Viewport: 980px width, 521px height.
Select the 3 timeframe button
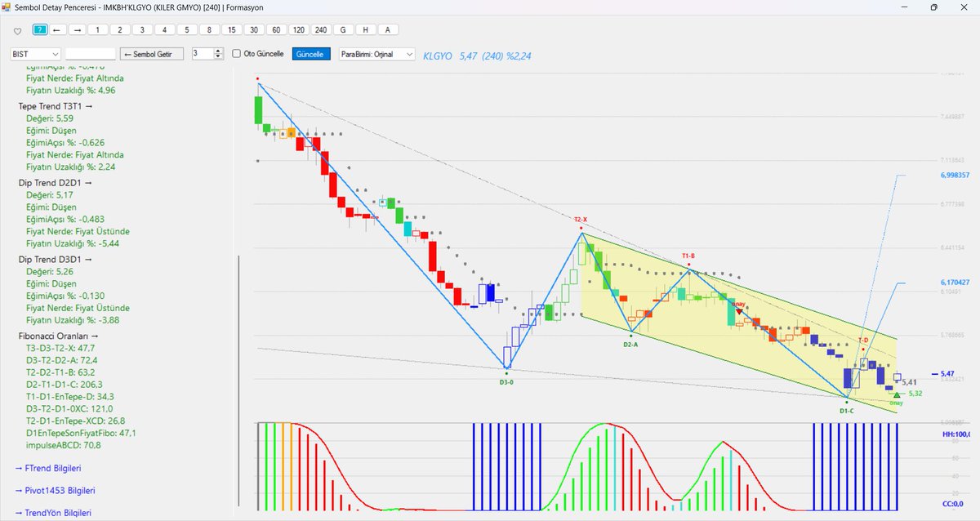142,29
